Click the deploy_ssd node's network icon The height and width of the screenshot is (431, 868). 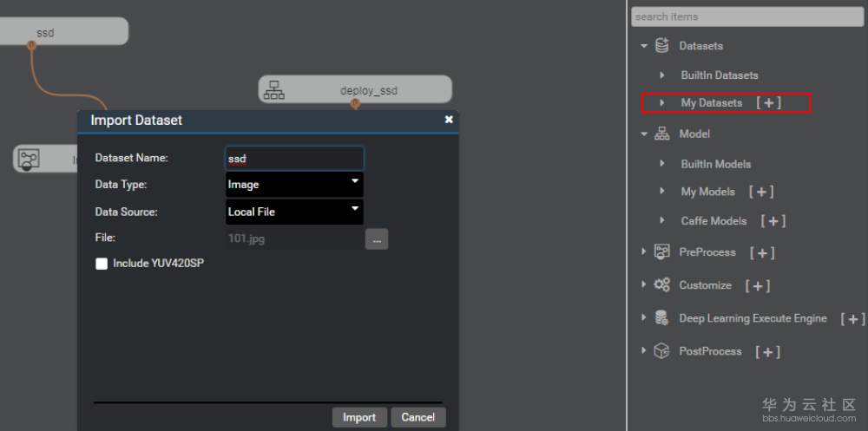(274, 90)
